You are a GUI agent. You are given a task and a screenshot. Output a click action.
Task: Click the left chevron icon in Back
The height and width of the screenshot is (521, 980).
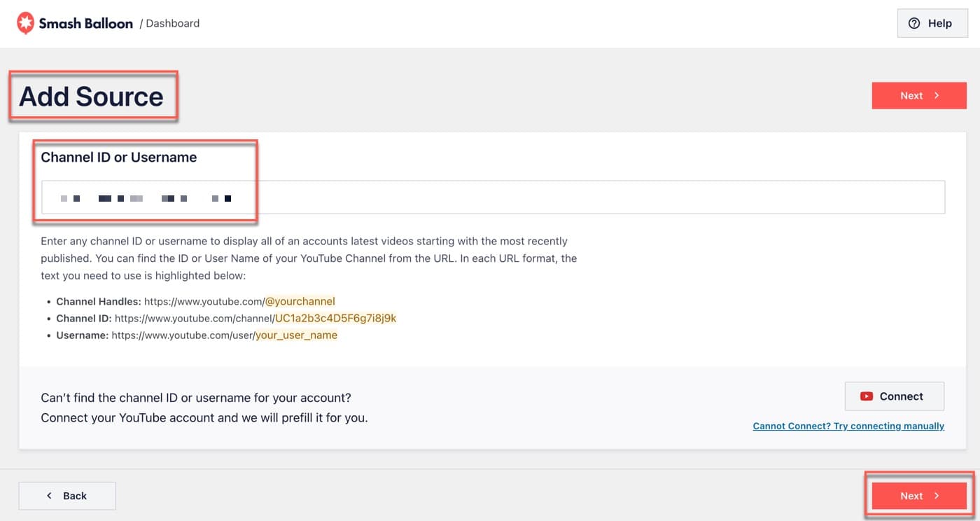pyautogui.click(x=49, y=496)
